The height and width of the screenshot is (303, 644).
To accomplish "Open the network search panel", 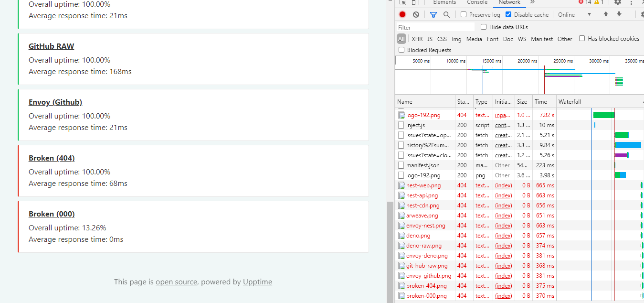I will 446,14.
